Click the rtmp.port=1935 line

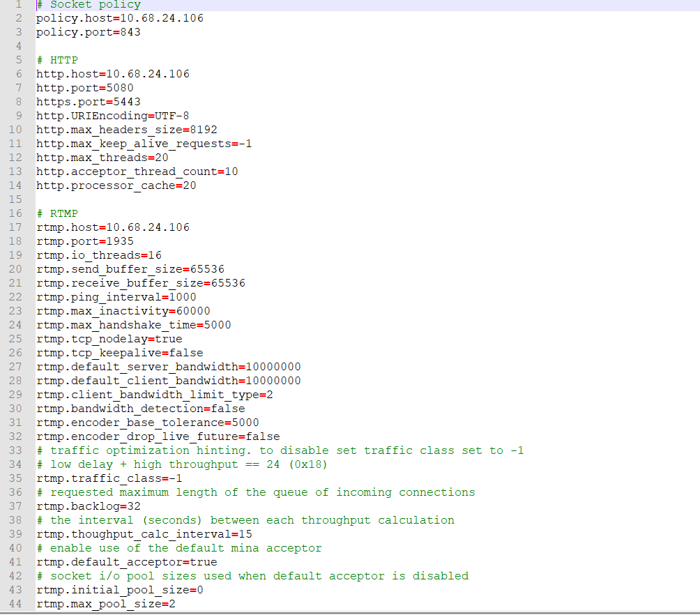[x=85, y=242]
